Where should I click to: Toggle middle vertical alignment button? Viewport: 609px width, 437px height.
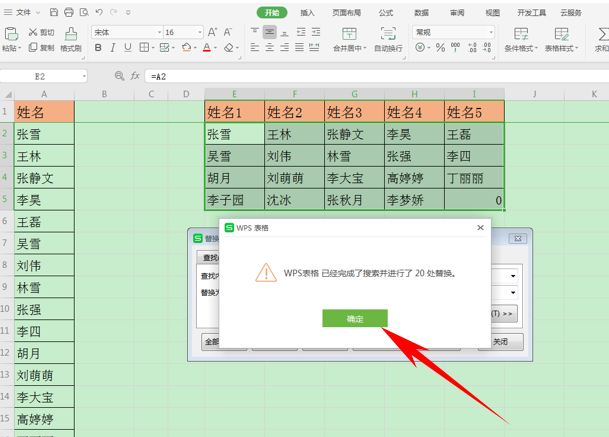click(270, 32)
